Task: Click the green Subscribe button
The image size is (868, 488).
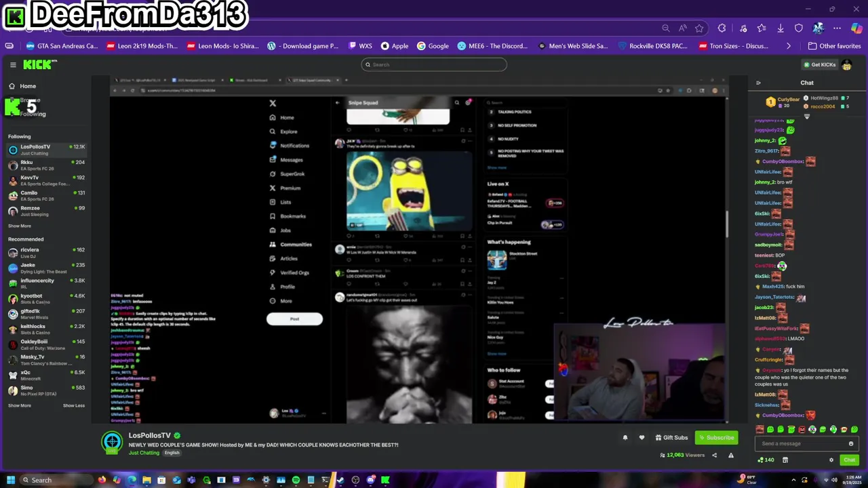Action: pos(716,438)
